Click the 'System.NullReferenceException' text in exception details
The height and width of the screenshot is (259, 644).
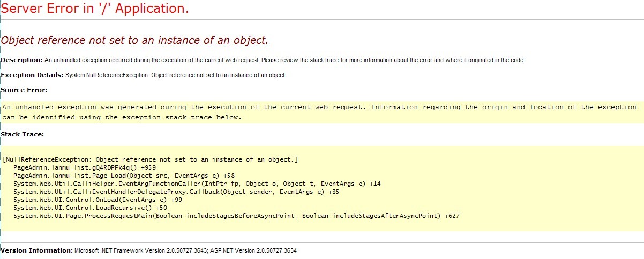pyautogui.click(x=107, y=75)
